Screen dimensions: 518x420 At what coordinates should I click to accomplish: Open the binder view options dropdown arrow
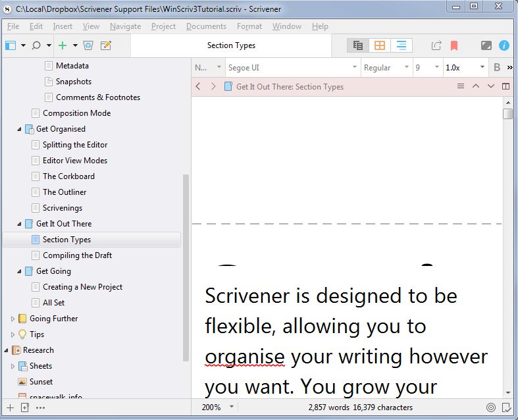(x=24, y=45)
